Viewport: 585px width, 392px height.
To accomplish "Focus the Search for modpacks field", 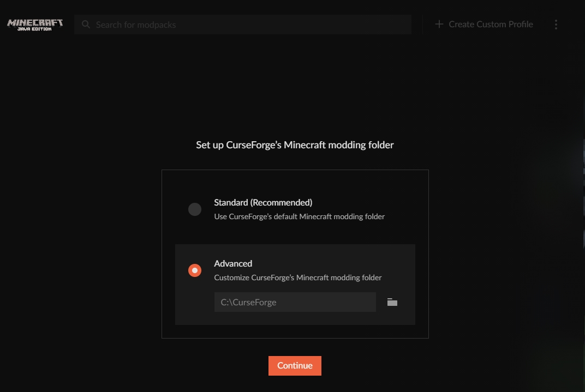I will pos(243,25).
